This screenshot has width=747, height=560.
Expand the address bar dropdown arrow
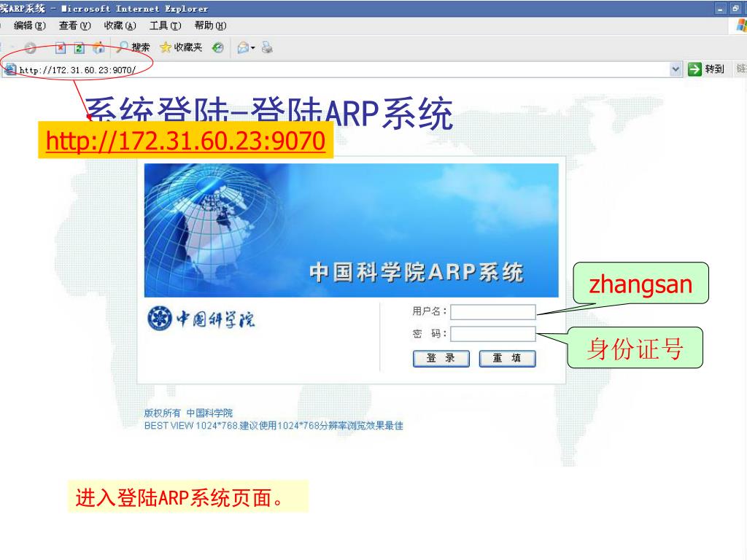coord(675,69)
